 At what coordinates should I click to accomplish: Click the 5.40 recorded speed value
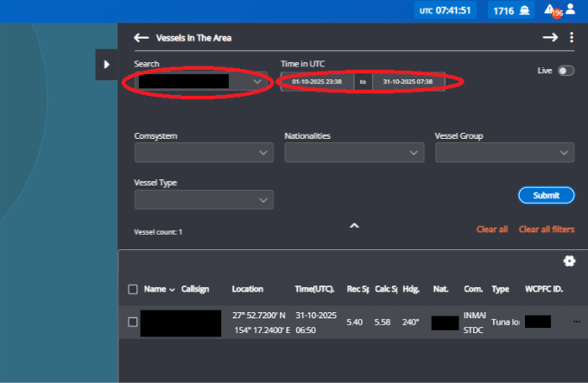[x=354, y=323]
